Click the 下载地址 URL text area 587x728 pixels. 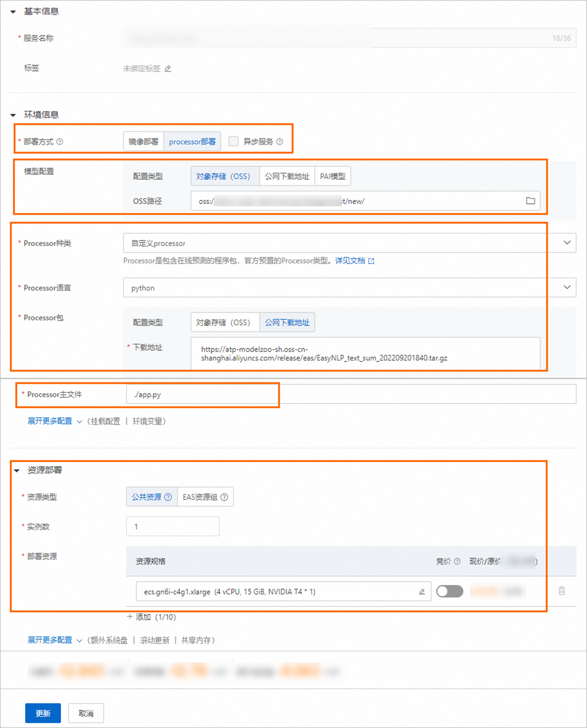coord(365,353)
